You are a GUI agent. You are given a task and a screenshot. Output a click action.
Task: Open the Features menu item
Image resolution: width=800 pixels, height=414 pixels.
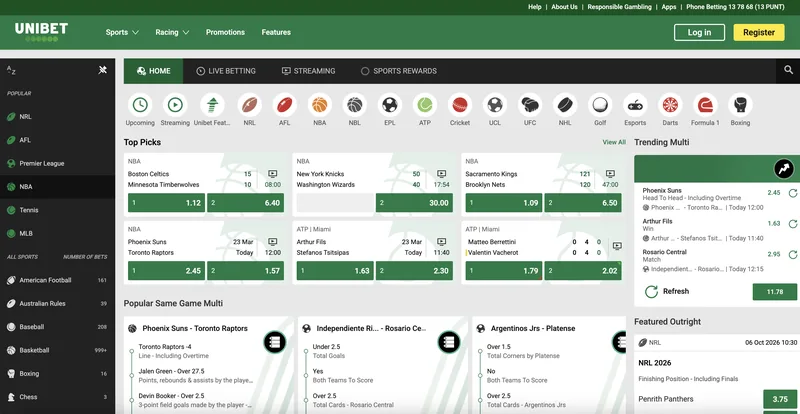point(276,32)
